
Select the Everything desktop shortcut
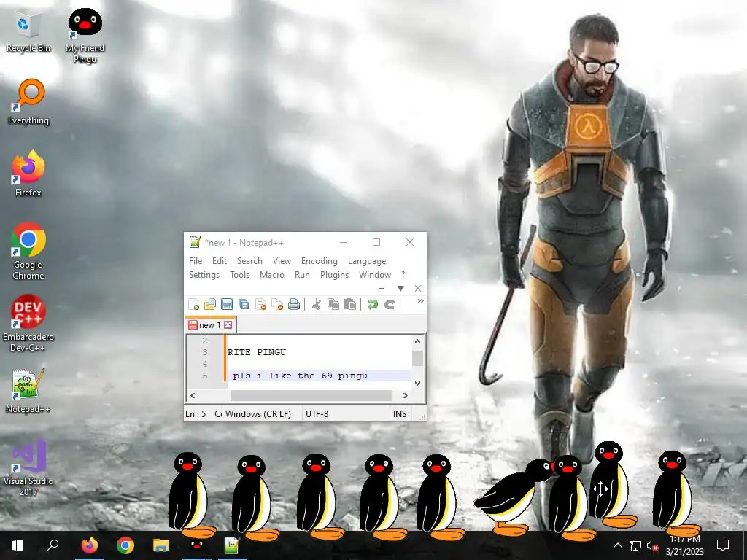tap(28, 102)
